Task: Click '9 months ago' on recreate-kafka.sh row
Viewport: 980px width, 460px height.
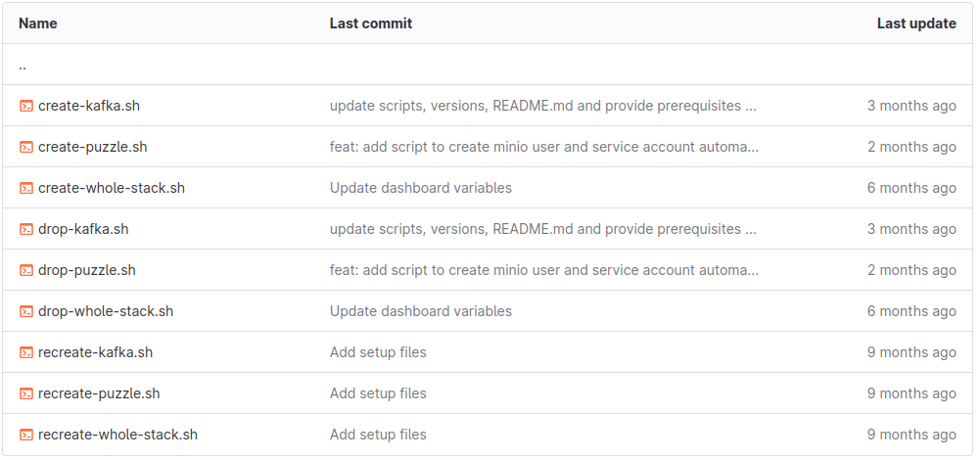Action: pyautogui.click(x=911, y=352)
